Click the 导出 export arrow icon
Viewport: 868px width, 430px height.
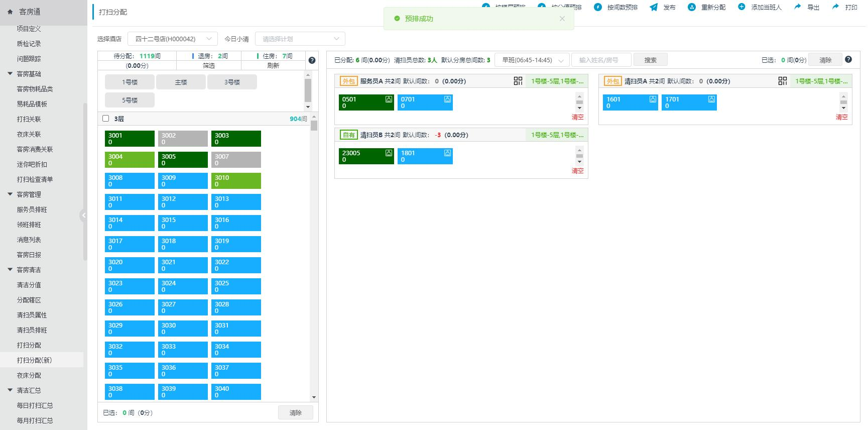point(797,7)
